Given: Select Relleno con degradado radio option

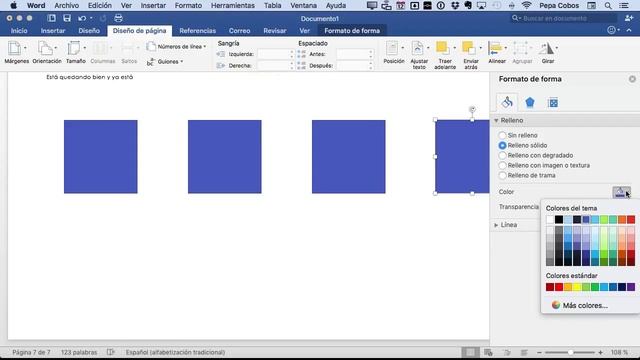Looking at the screenshot, I should [x=502, y=155].
